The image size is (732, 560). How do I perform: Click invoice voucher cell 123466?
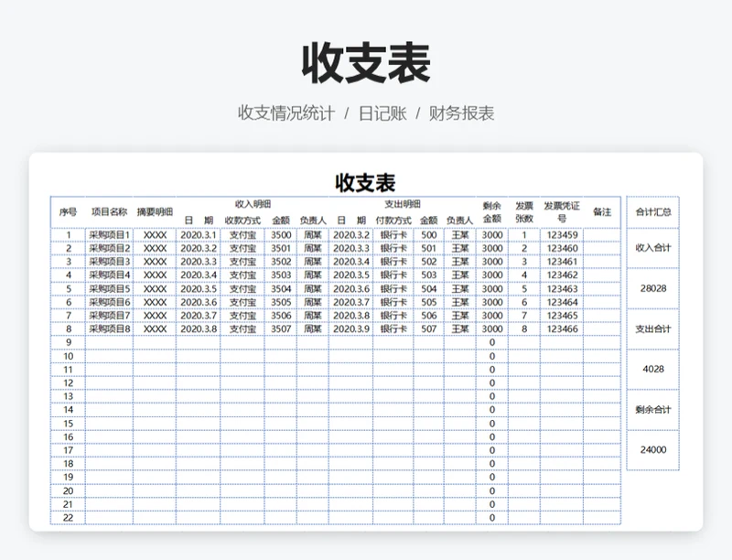click(x=562, y=329)
